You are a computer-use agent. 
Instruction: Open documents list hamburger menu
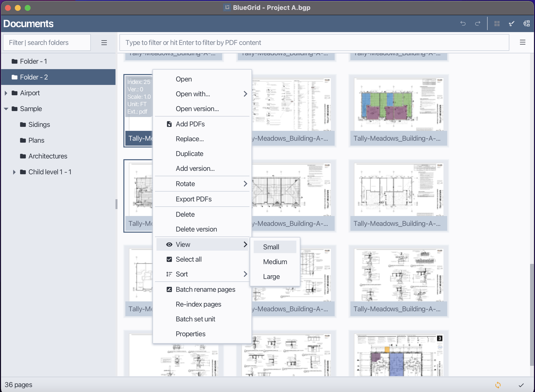pos(522,42)
